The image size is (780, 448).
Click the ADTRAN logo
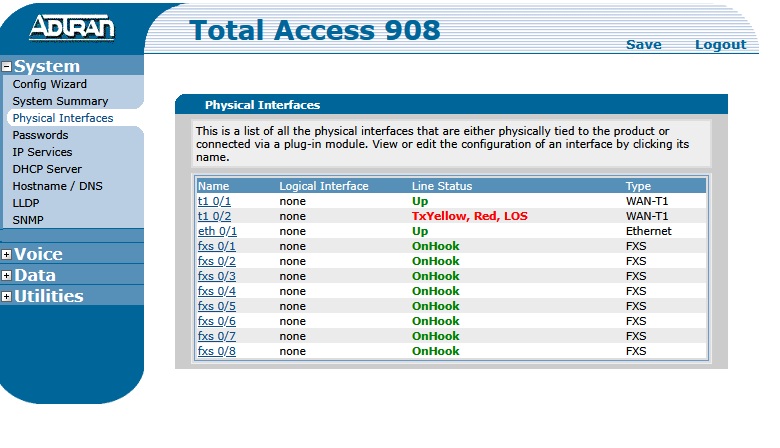point(72,28)
